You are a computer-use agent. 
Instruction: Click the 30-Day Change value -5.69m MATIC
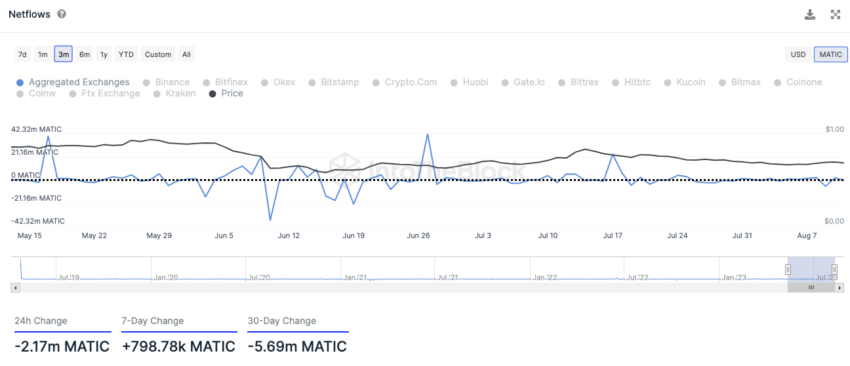[297, 346]
